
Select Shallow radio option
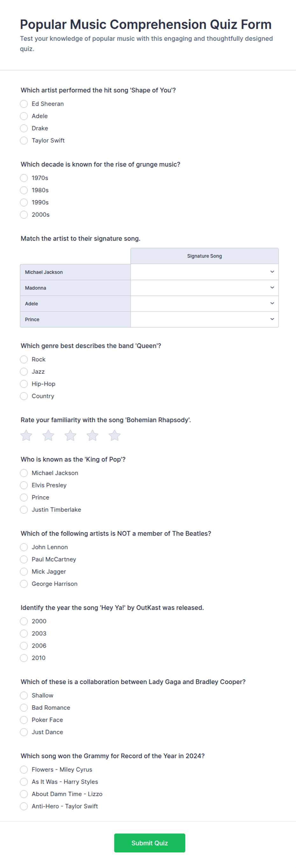pyautogui.click(x=24, y=695)
